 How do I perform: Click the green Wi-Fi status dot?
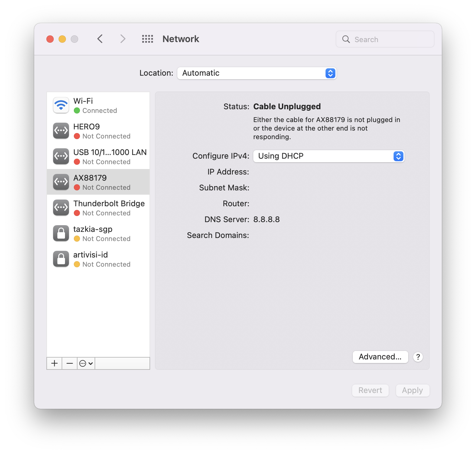(77, 110)
